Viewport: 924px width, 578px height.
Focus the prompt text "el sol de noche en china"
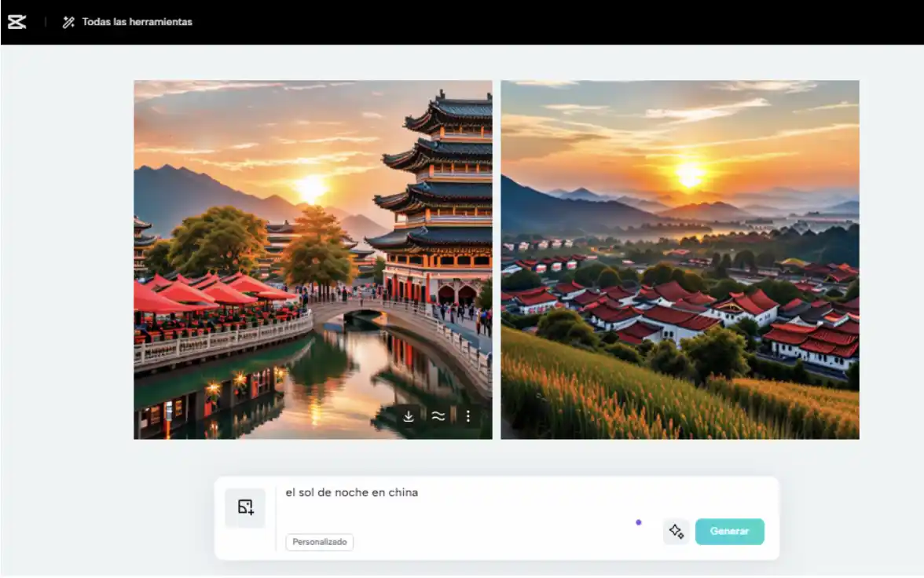tap(352, 493)
